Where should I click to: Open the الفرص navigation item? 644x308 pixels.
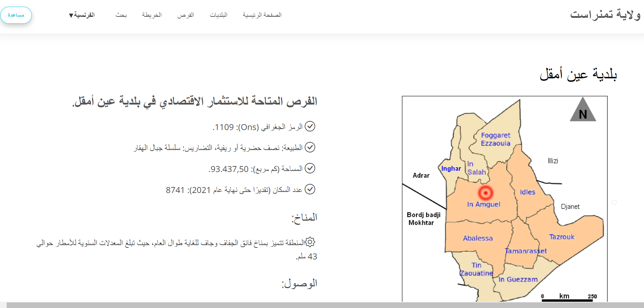pos(185,15)
